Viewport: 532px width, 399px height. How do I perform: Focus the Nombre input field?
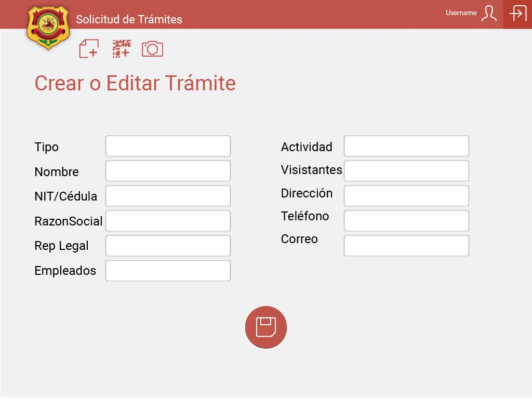click(168, 171)
